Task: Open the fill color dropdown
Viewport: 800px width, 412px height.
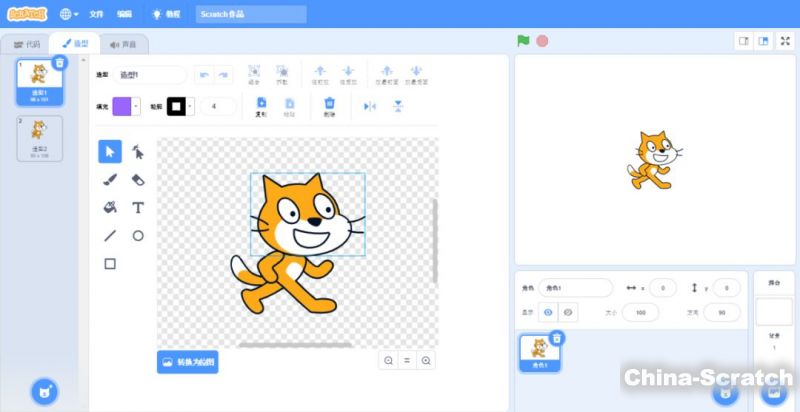Action: tap(126, 106)
